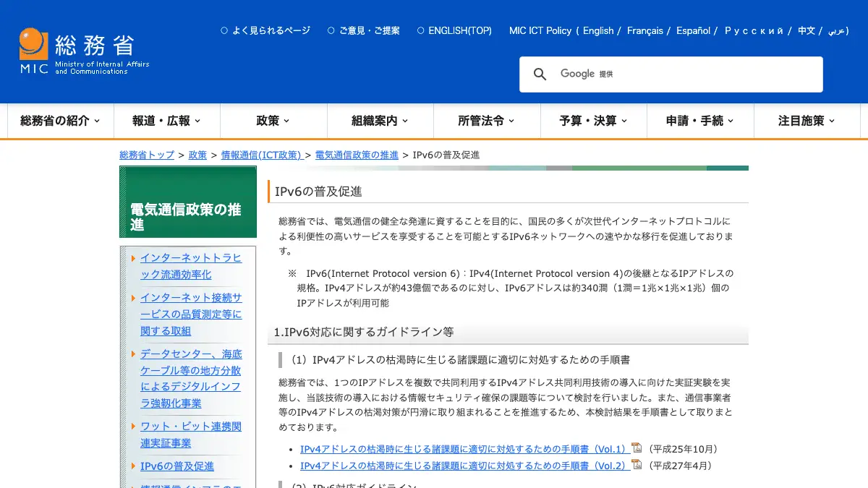Expand 所管法令 menu
The width and height of the screenshot is (868, 488).
click(x=487, y=121)
